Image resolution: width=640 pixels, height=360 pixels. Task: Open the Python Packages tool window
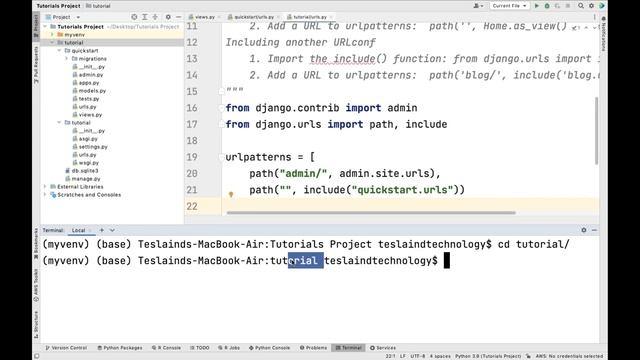[120, 348]
